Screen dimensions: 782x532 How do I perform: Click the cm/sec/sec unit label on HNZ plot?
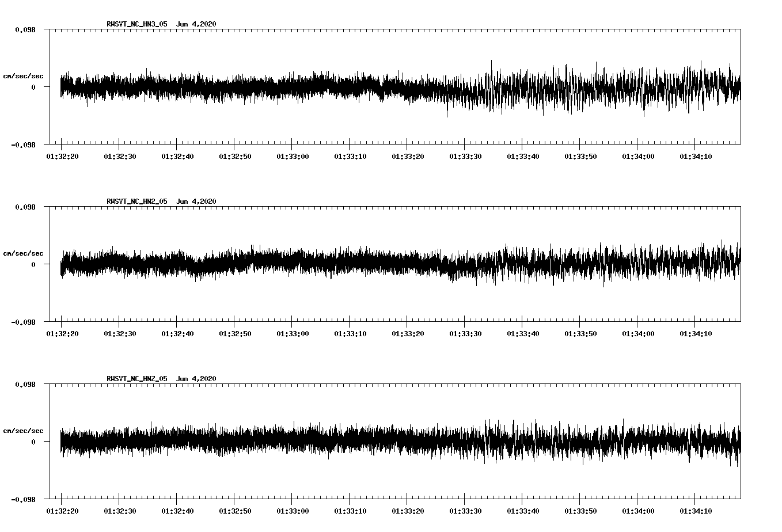tap(23, 431)
